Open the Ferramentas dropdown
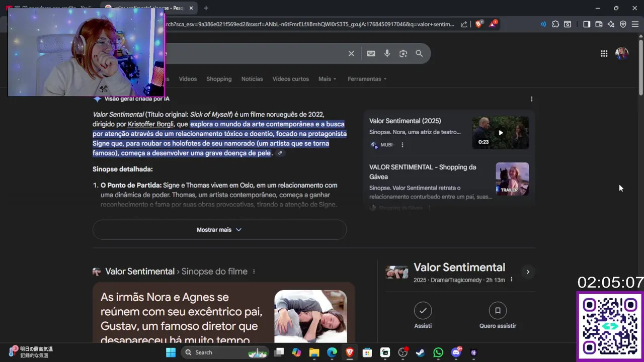Image resolution: width=644 pixels, height=362 pixels. pyautogui.click(x=367, y=79)
